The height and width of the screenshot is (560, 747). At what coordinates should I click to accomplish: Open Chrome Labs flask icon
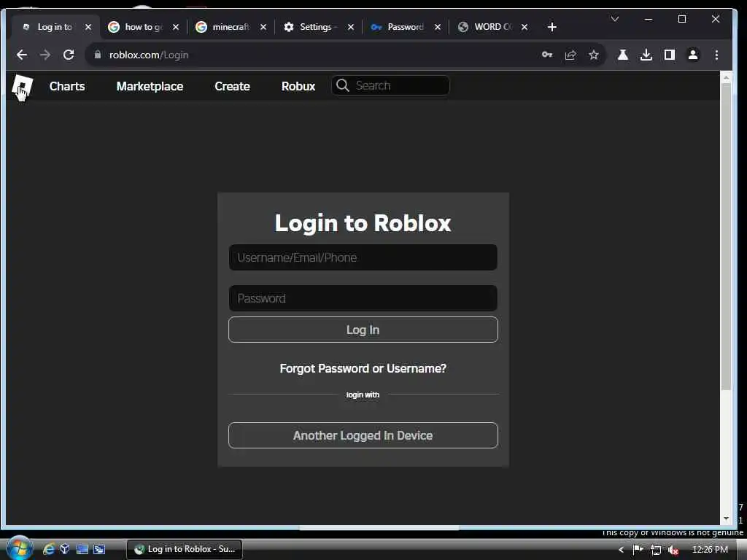(623, 55)
